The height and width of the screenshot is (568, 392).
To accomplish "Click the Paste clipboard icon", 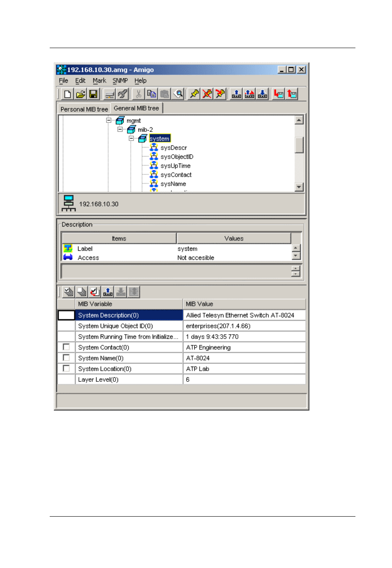I will [165, 94].
